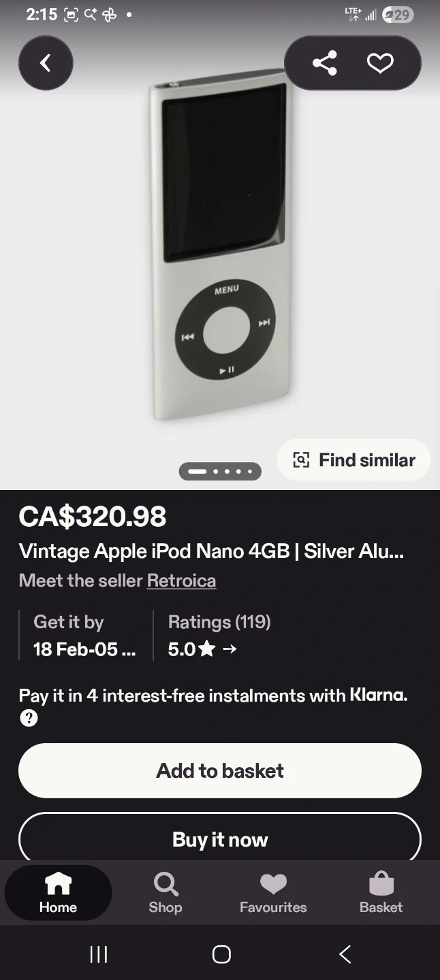Viewport: 440px width, 980px height.
Task: Tap the Android home button
Action: tap(221, 954)
